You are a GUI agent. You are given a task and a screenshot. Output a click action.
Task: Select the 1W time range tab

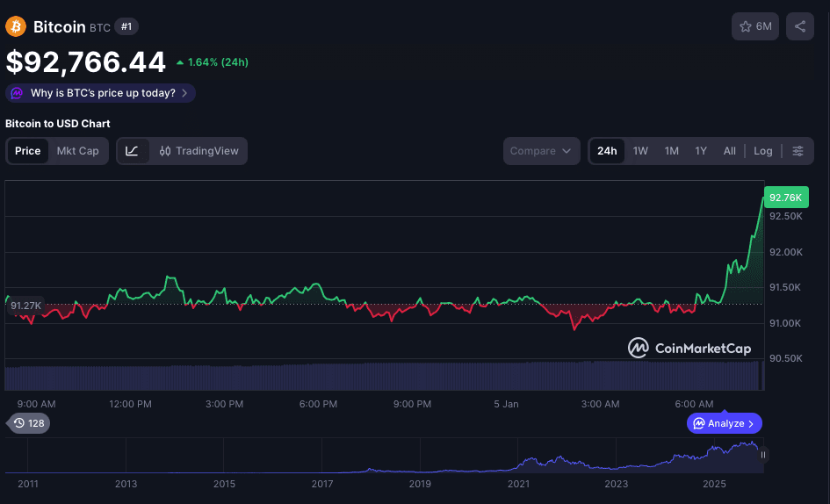click(x=640, y=151)
